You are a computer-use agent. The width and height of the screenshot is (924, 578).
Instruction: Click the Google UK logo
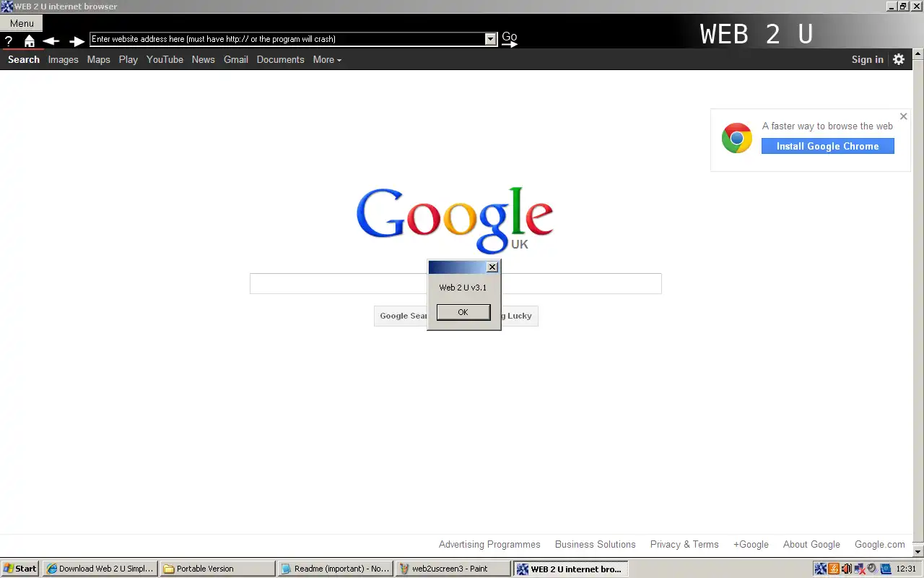455,220
